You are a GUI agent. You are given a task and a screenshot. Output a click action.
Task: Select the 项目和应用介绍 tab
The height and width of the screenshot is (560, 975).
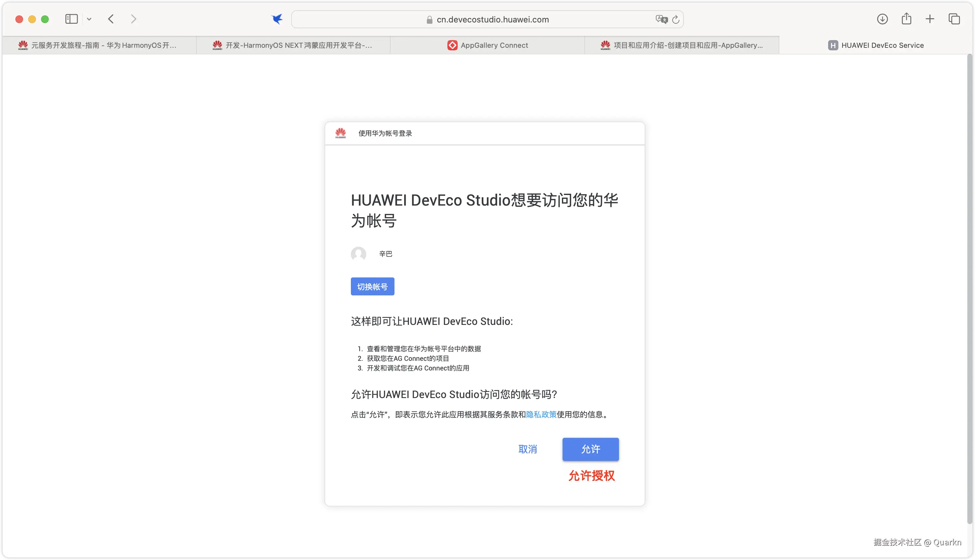coord(682,46)
